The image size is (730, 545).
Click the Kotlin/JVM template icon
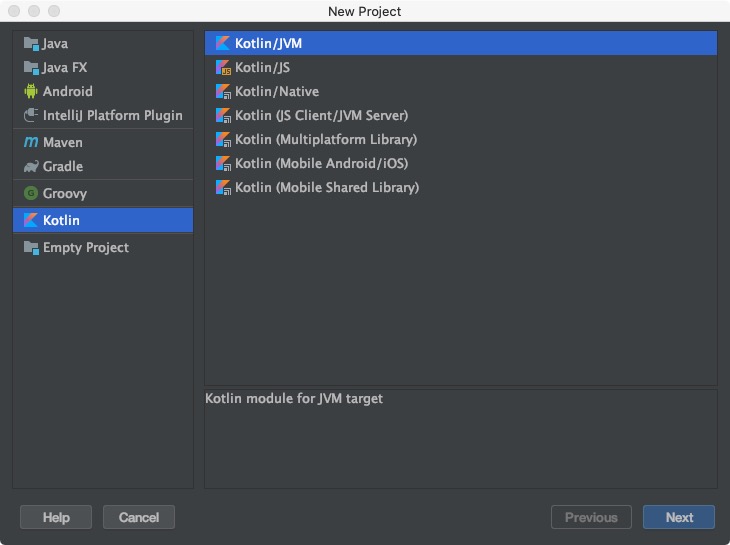(224, 44)
